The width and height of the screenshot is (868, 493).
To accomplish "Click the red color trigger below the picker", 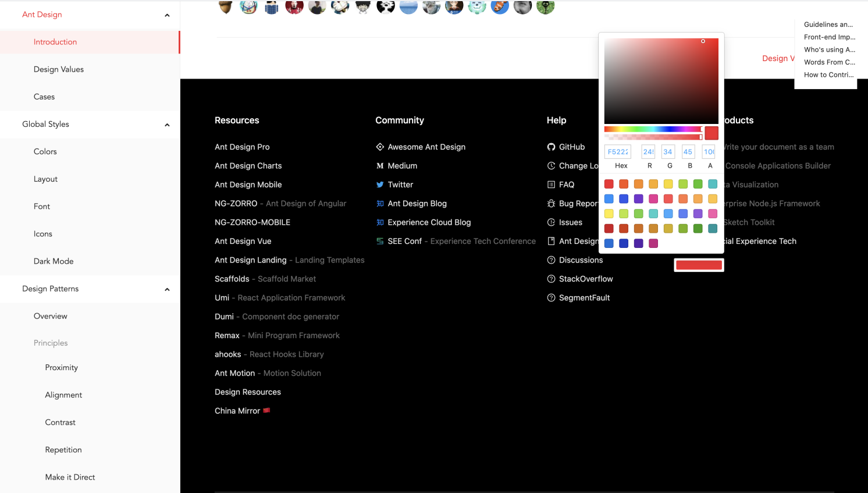I will coord(699,265).
